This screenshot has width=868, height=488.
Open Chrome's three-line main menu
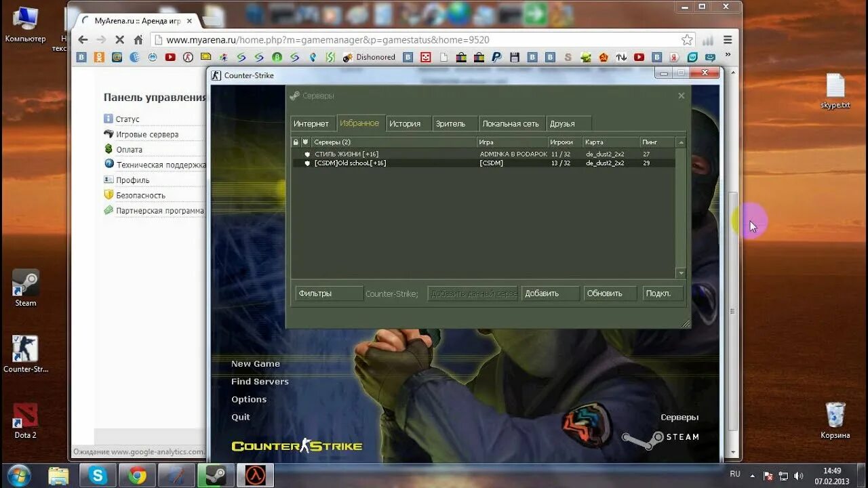(728, 40)
